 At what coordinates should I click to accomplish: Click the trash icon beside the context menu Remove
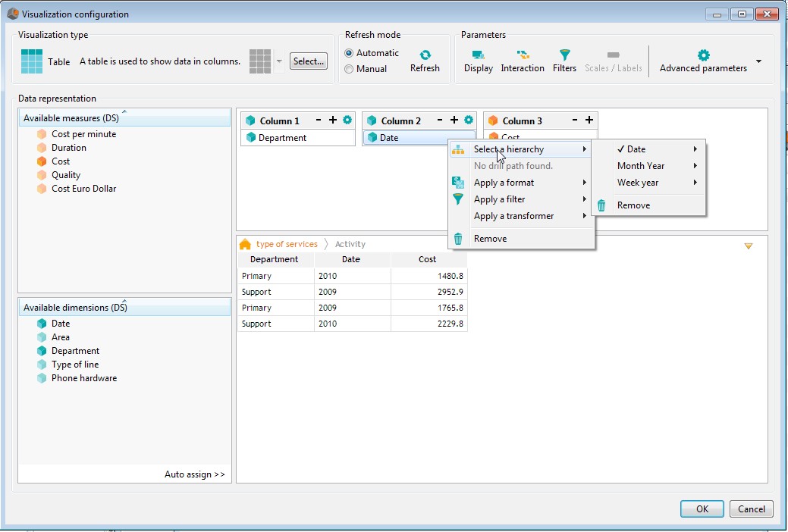click(458, 239)
